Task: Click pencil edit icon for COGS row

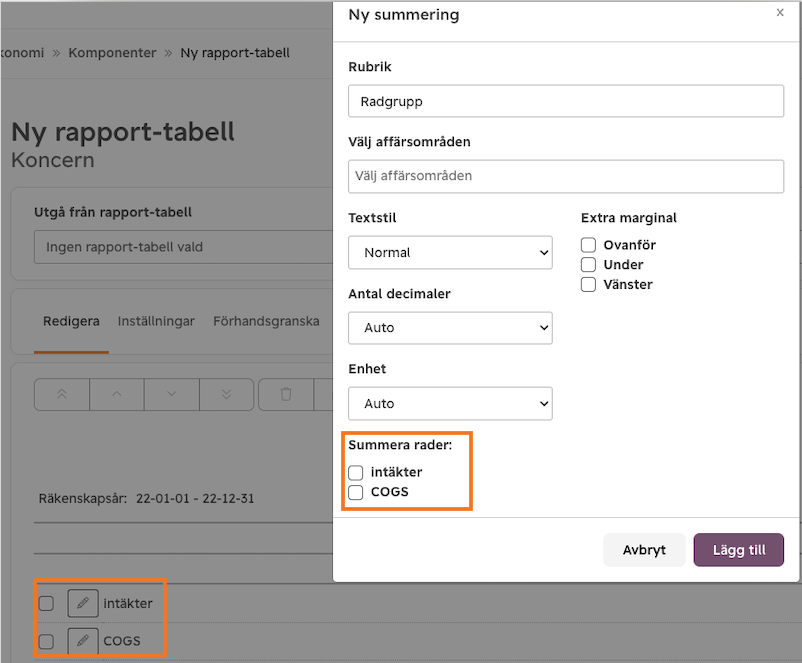Action: point(83,641)
